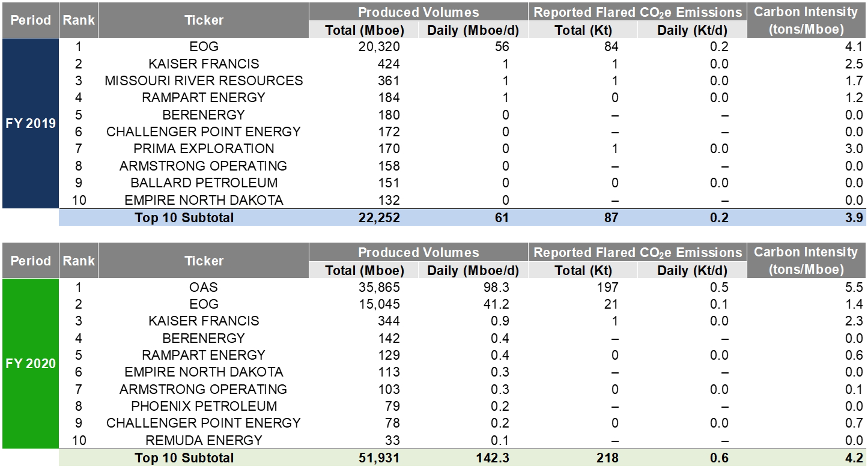Click the PHOENIX PETROLEUM ticker cell

[204, 407]
